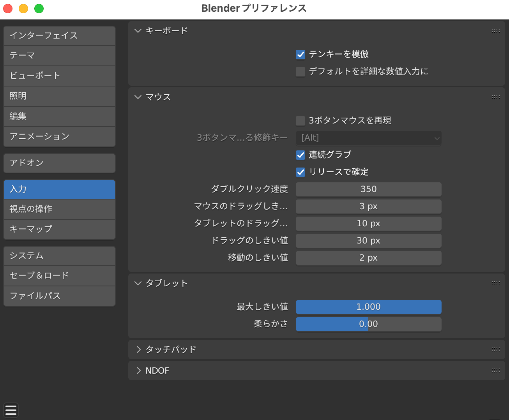
Task: Click the 移動のしきい値 label
Action: coord(258,258)
